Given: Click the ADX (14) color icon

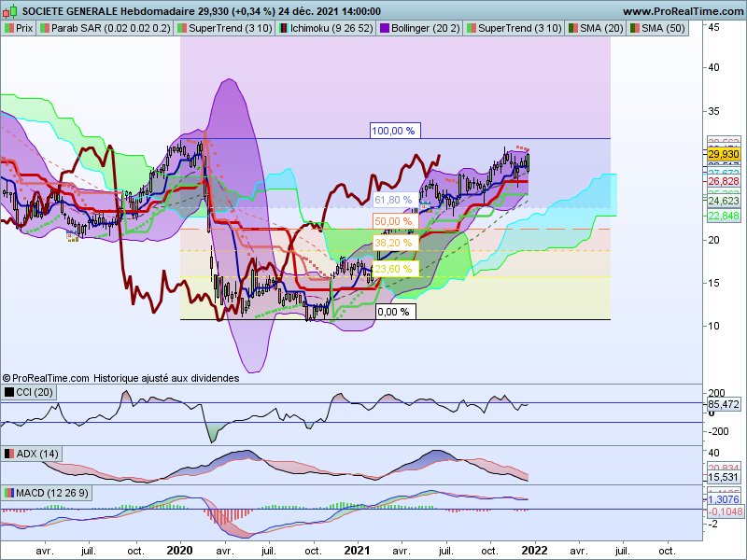Looking at the screenshot, I should [9, 454].
